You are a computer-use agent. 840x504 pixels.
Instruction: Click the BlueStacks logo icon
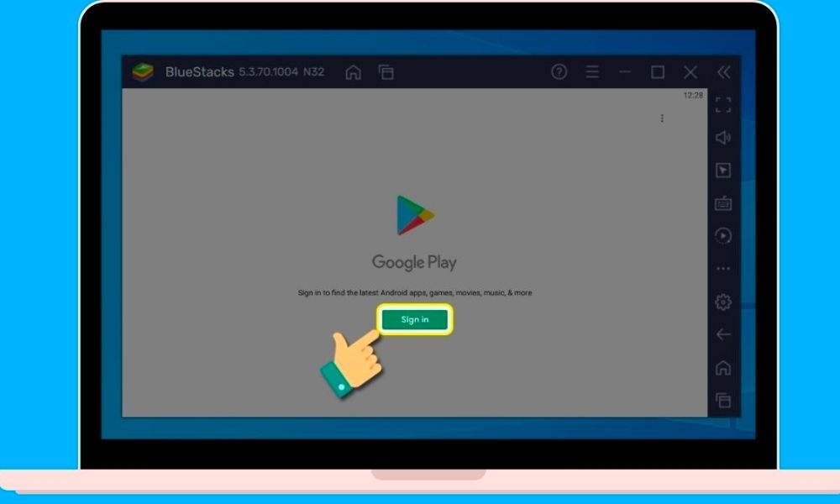tap(143, 71)
